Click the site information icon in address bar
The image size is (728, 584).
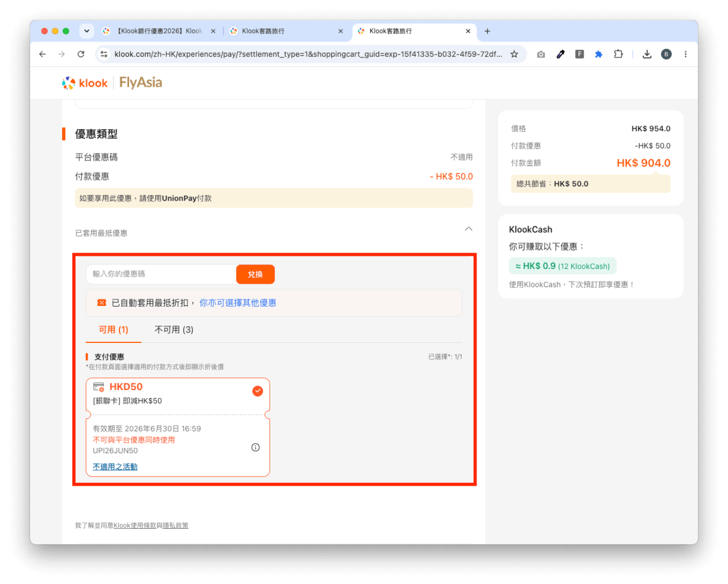104,54
